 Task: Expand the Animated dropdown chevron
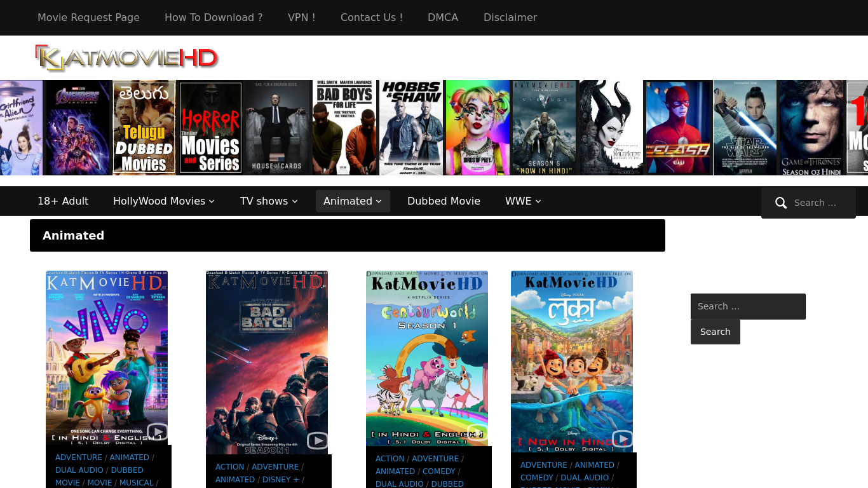click(x=379, y=201)
